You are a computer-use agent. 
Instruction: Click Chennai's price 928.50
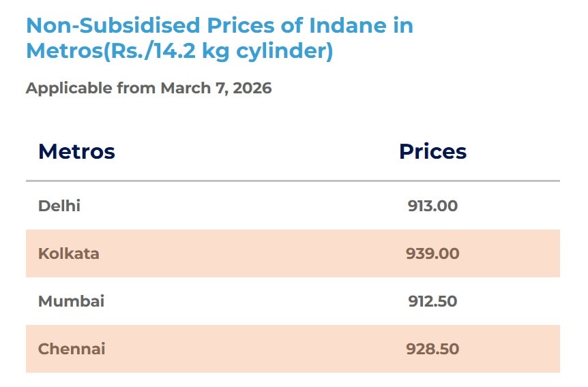tap(432, 350)
